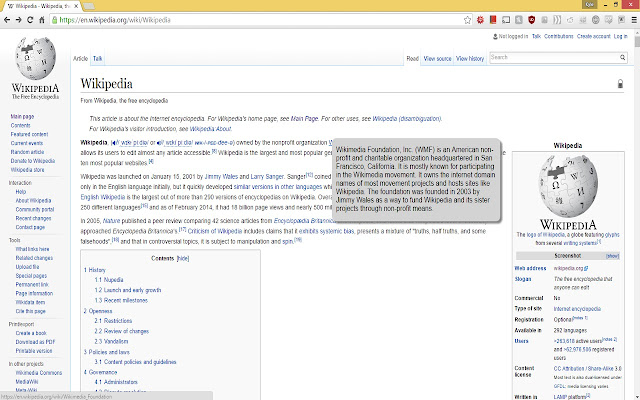Open the Contributions link
640x400 pixels.
[558, 36]
